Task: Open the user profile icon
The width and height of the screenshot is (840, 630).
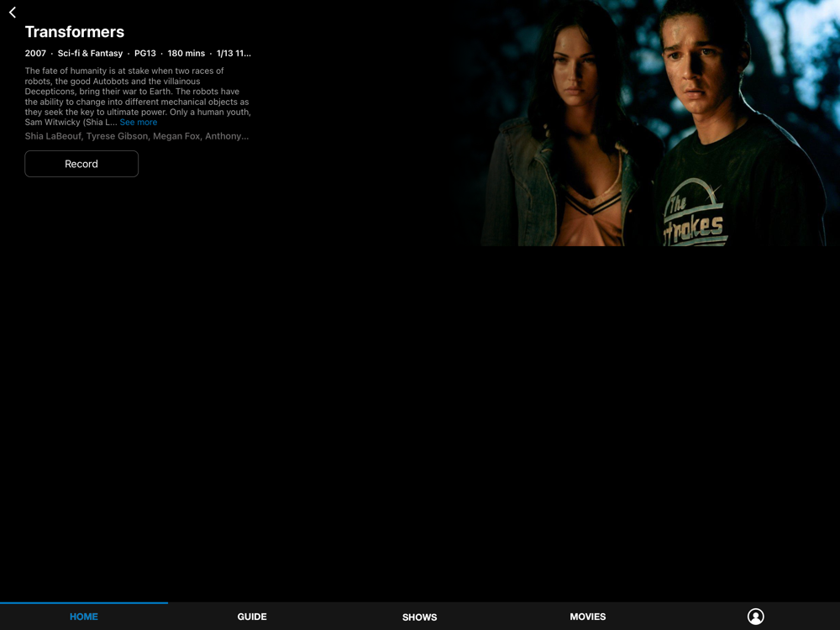Action: (x=755, y=617)
